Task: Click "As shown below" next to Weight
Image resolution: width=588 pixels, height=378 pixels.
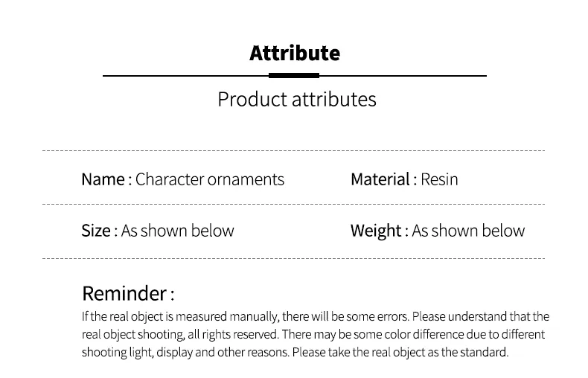Action: coord(468,231)
